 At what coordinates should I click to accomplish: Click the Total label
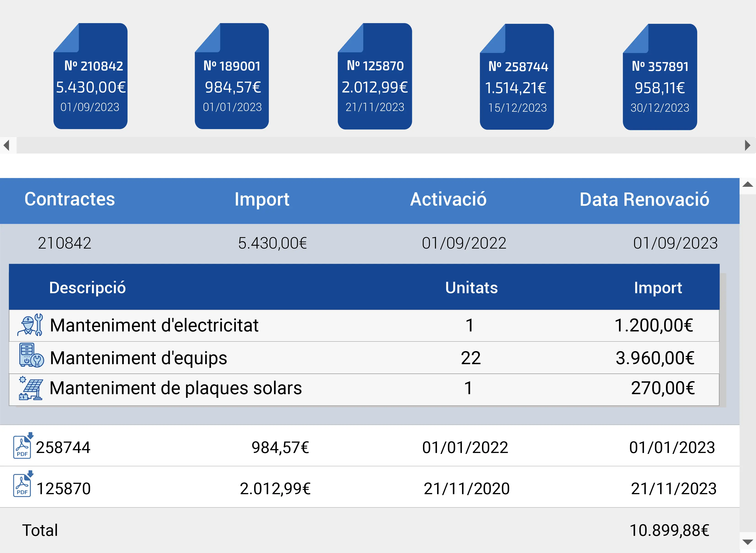40,531
